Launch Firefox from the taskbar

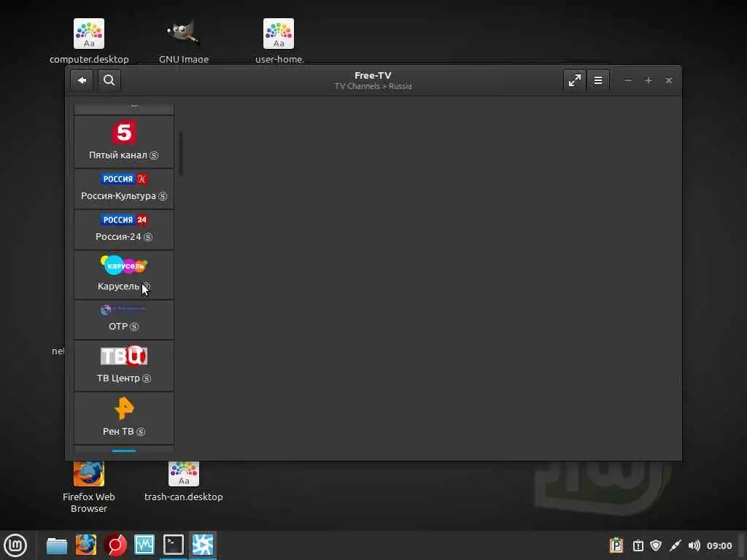coord(86,545)
